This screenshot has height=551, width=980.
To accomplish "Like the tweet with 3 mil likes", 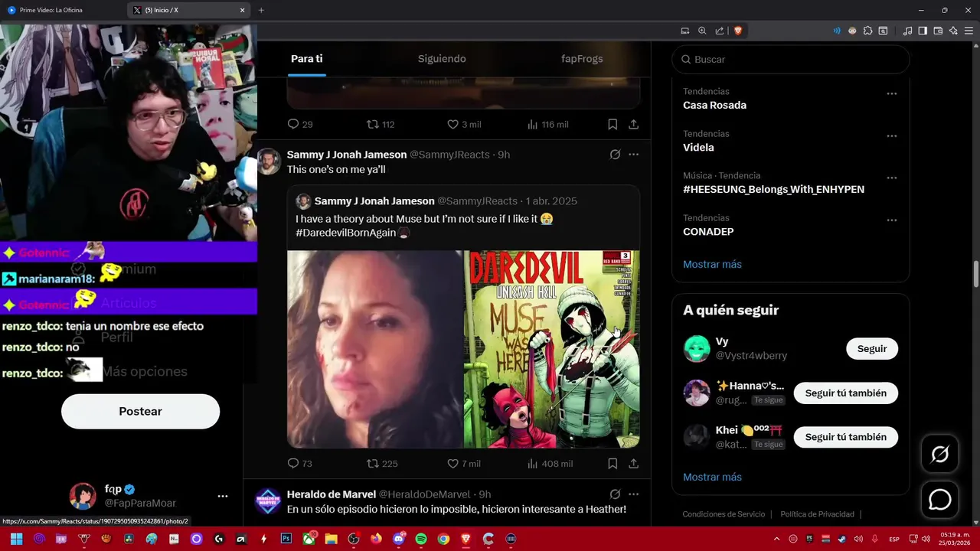I will [x=464, y=124].
